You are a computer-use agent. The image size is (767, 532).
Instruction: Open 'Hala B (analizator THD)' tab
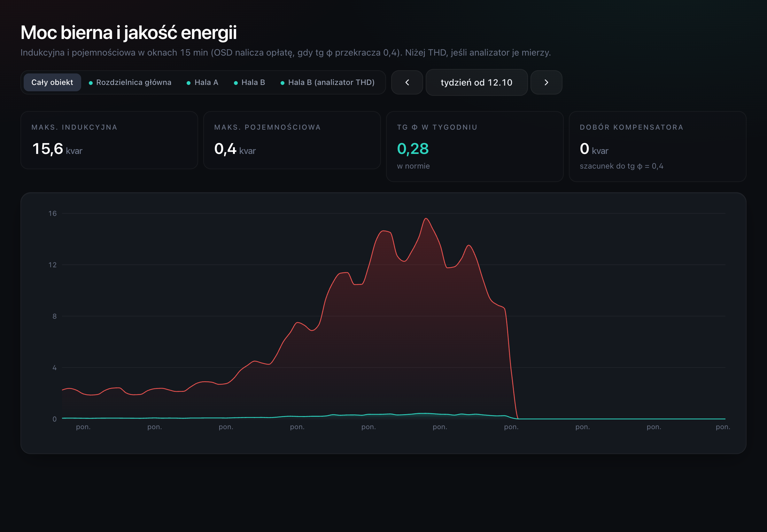(x=328, y=82)
